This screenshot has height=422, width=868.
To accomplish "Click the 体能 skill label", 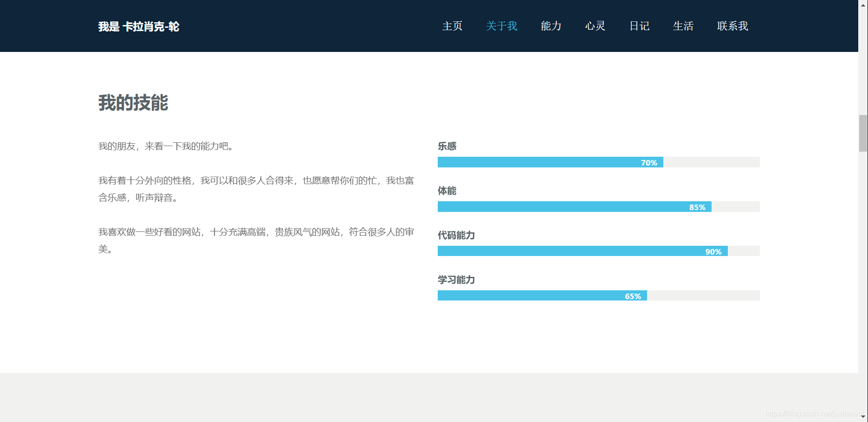I will tap(447, 191).
